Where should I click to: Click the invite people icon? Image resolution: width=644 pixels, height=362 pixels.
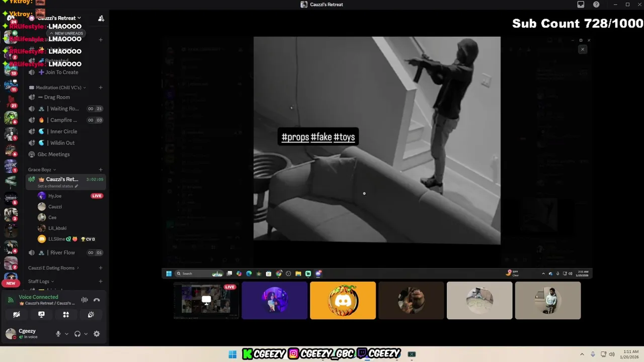coord(101,18)
